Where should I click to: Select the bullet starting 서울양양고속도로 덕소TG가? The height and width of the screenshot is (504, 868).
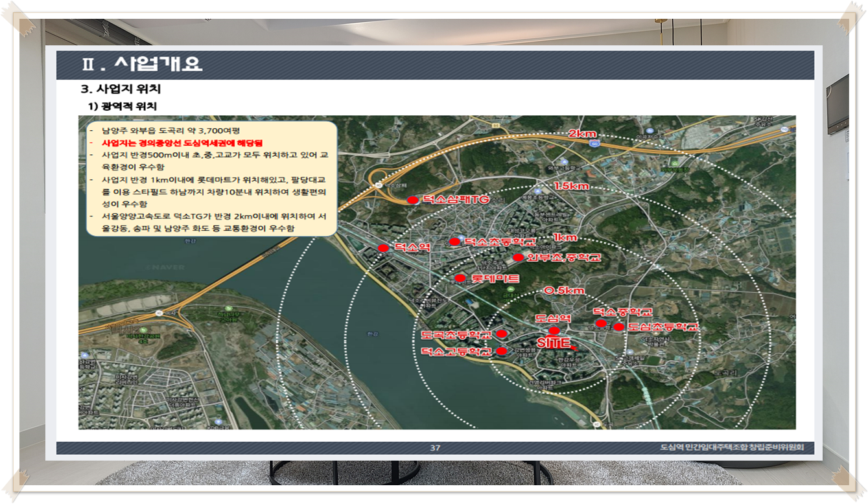pyautogui.click(x=214, y=223)
